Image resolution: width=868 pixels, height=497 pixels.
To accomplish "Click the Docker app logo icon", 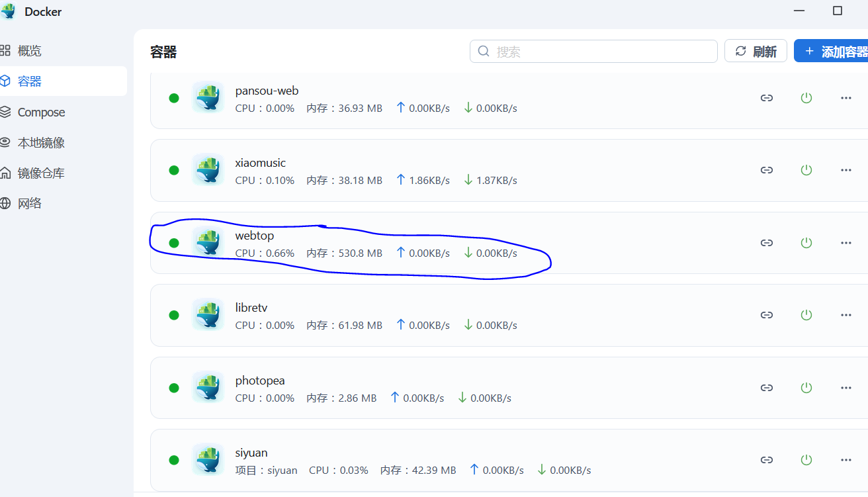I will (x=9, y=11).
